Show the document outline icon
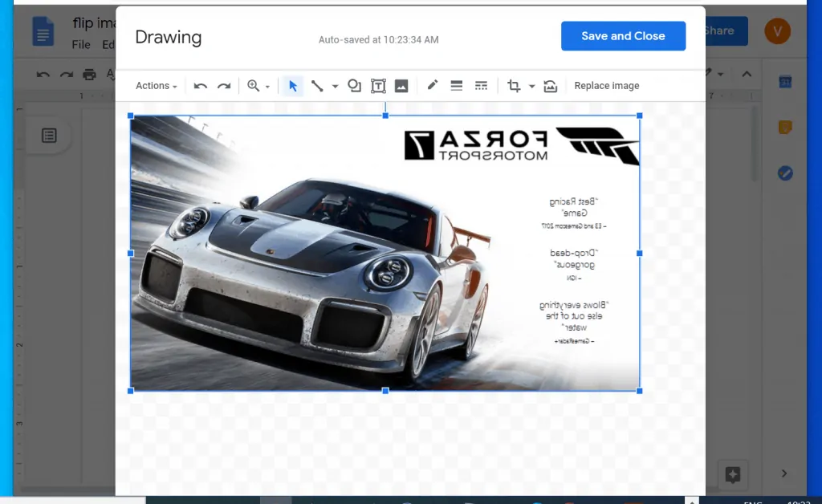Image resolution: width=822 pixels, height=504 pixels. click(x=49, y=136)
